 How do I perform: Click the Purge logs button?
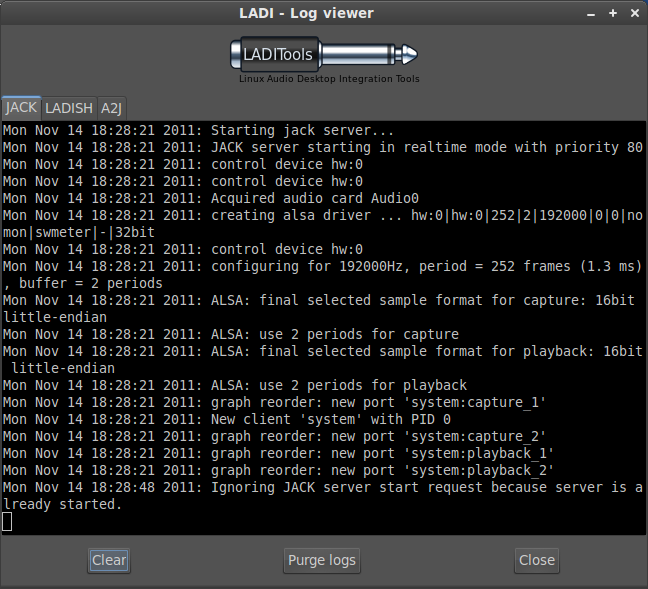point(321,560)
